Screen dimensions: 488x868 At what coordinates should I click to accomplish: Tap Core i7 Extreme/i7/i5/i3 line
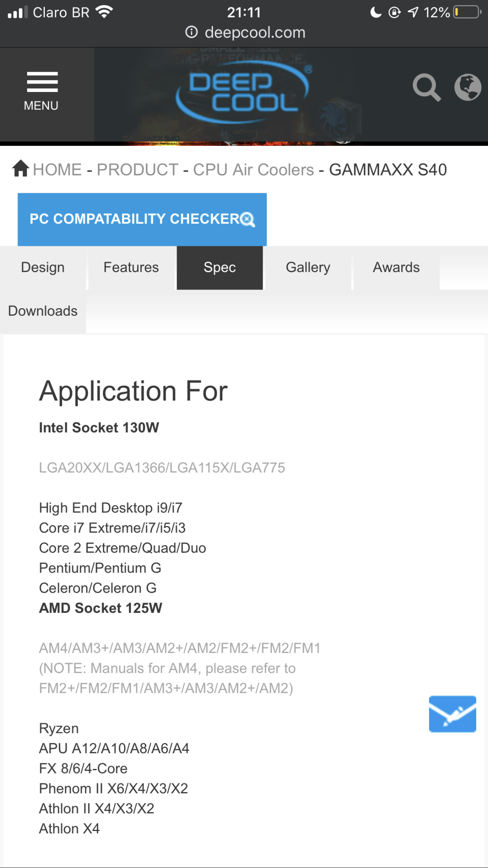pos(112,528)
